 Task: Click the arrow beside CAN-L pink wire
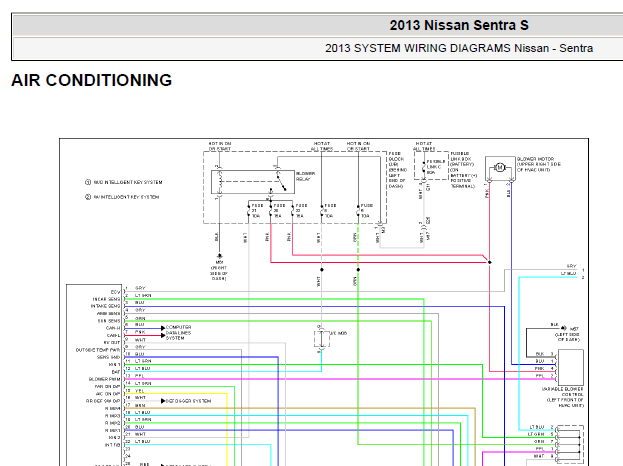tap(163, 335)
